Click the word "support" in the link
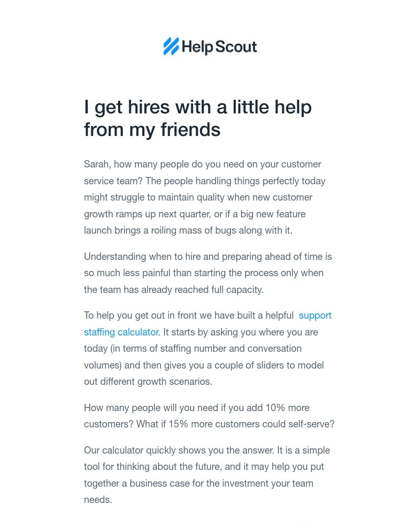This screenshot has width=420, height=525. coord(315,316)
